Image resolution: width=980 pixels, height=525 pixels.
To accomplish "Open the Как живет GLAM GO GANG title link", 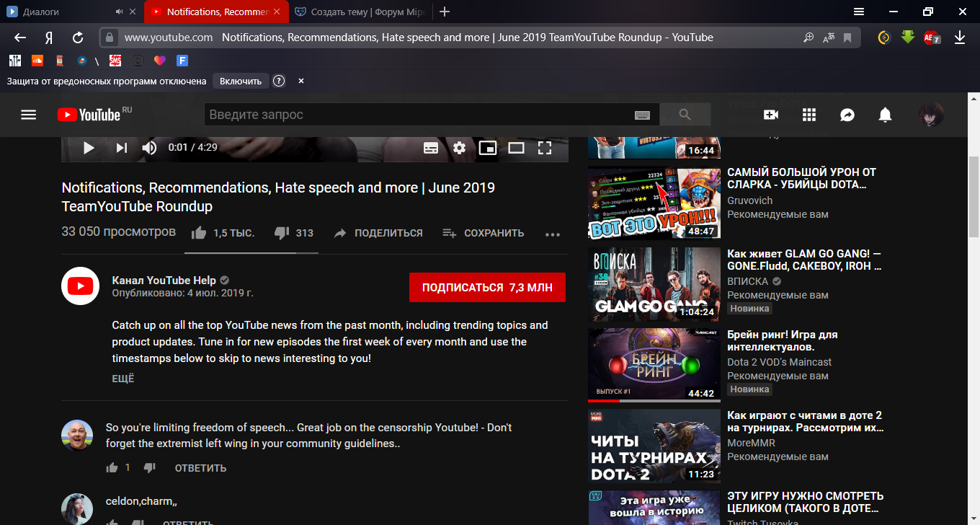I will (804, 260).
